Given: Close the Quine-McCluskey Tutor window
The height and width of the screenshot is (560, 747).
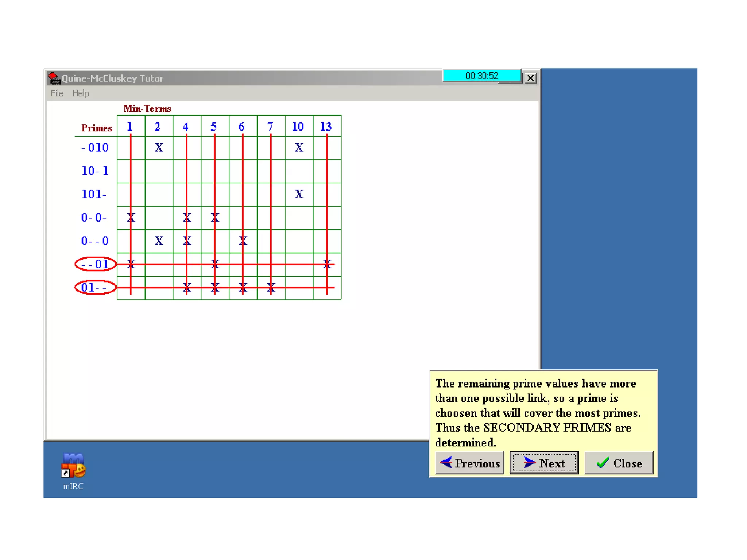Looking at the screenshot, I should 530,78.
